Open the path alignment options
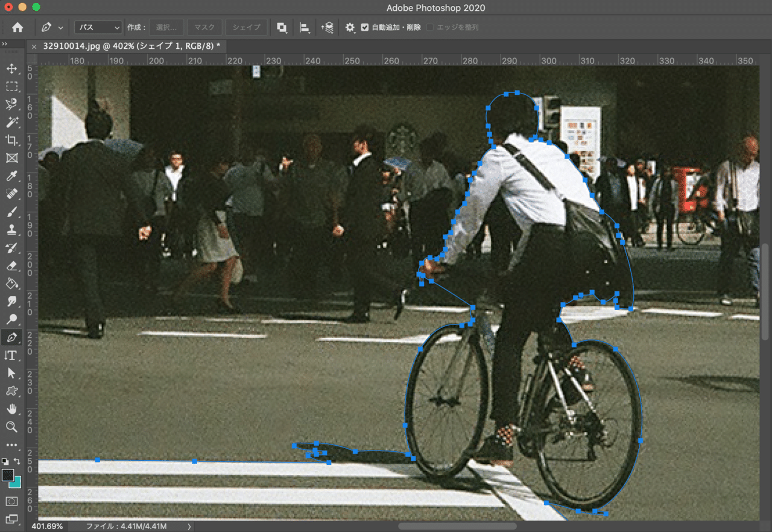772x532 pixels. pyautogui.click(x=305, y=27)
